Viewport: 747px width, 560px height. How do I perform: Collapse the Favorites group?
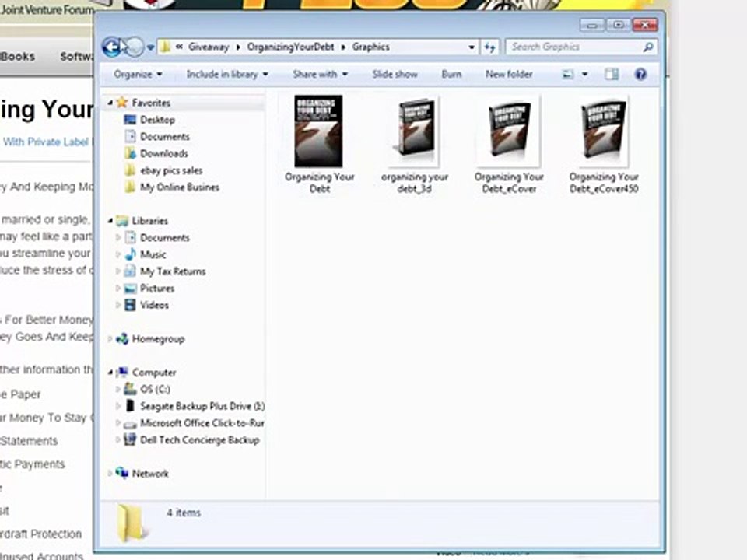coord(110,103)
